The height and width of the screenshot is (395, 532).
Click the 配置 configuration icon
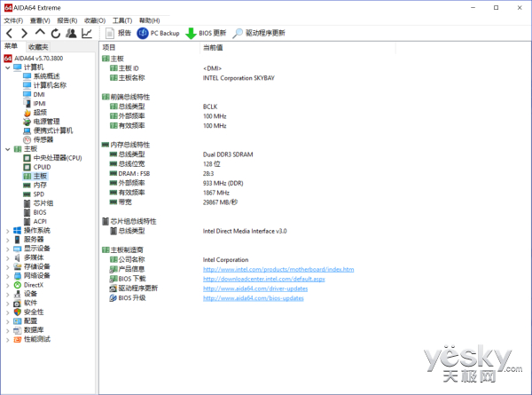click(18, 321)
